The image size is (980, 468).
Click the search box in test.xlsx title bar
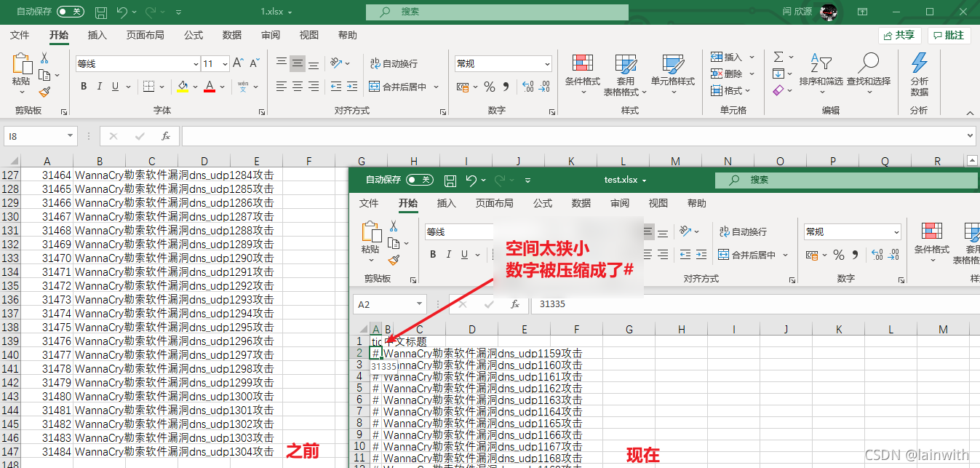tap(848, 180)
